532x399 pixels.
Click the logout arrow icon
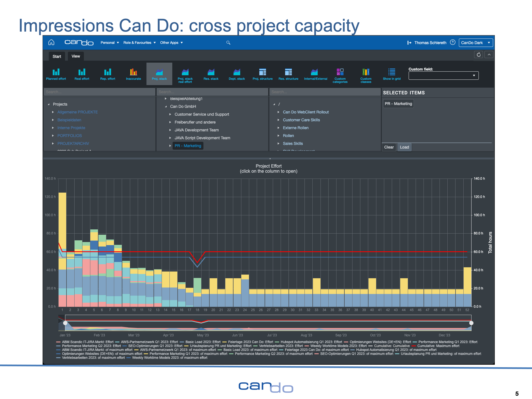click(409, 43)
